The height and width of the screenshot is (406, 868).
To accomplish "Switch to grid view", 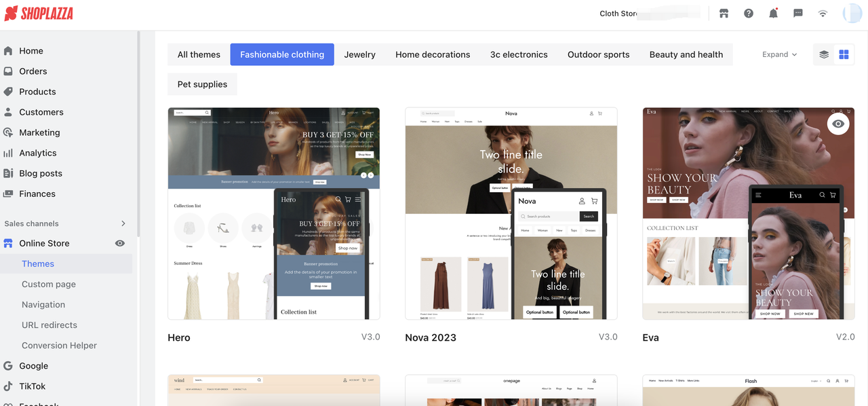I will click(844, 54).
